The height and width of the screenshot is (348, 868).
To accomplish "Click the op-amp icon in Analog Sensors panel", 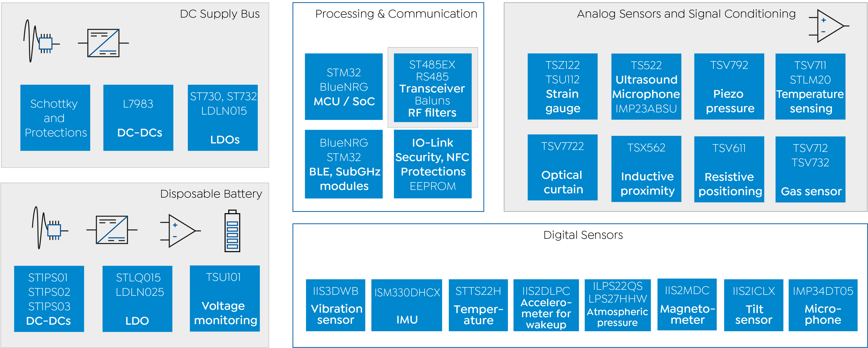I will click(x=829, y=26).
